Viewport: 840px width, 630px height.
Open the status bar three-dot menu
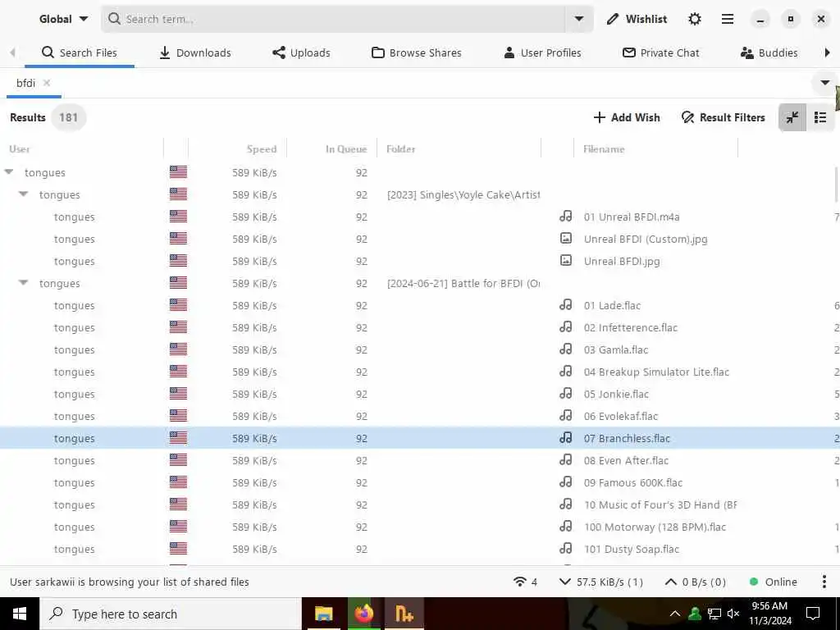point(824,582)
